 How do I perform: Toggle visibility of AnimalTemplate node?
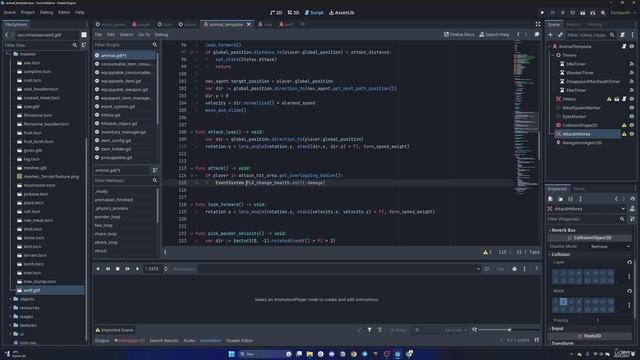point(632,47)
